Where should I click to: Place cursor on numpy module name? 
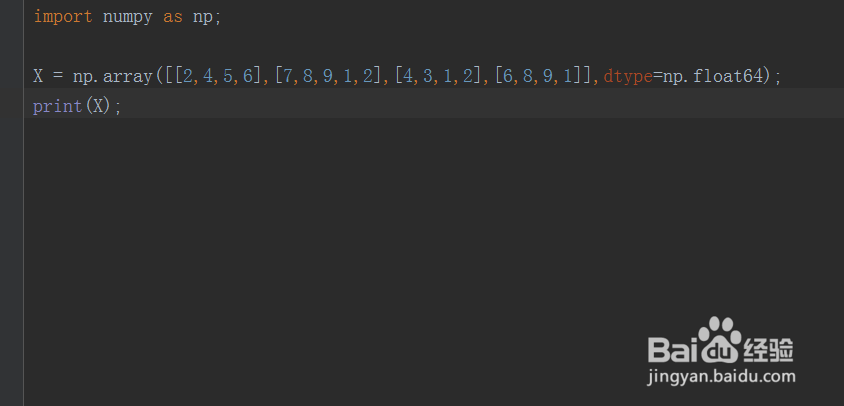point(128,18)
